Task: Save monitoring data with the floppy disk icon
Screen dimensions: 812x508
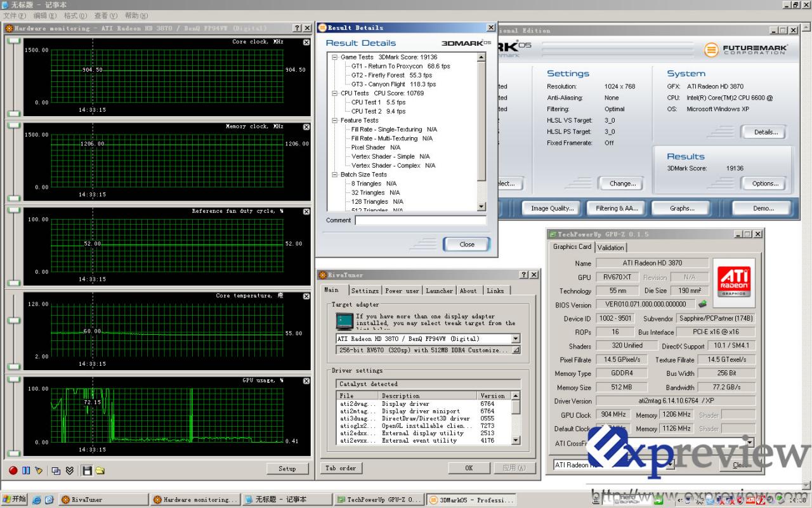Action: [87, 471]
